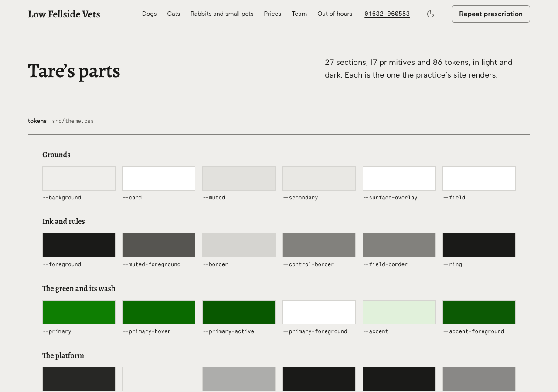The height and width of the screenshot is (392, 558).
Task: Click the src/theme.css file path
Action: [73, 121]
